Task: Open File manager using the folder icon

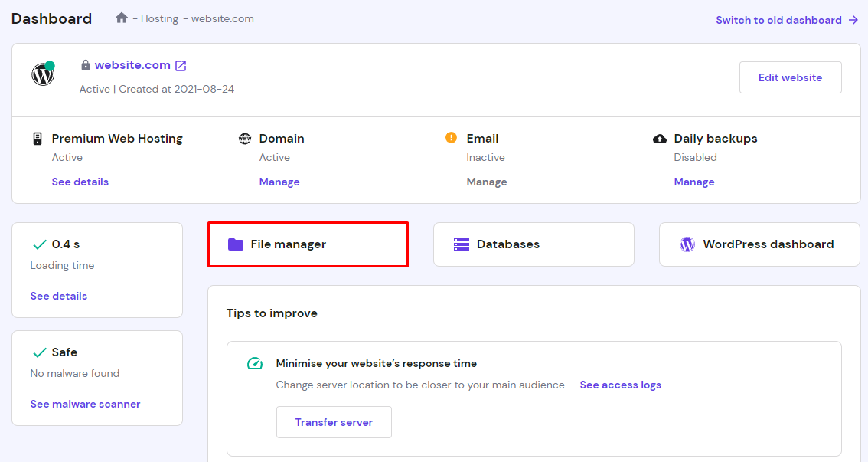Action: [x=237, y=244]
